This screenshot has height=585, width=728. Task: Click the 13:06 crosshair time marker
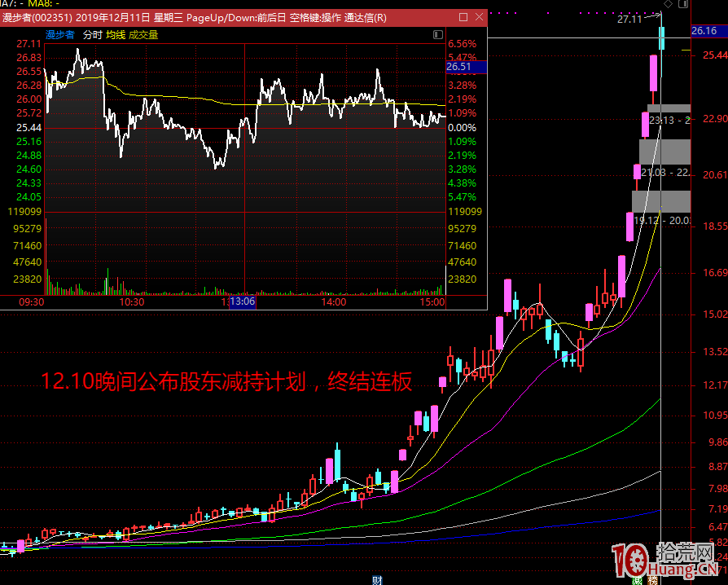click(x=243, y=302)
